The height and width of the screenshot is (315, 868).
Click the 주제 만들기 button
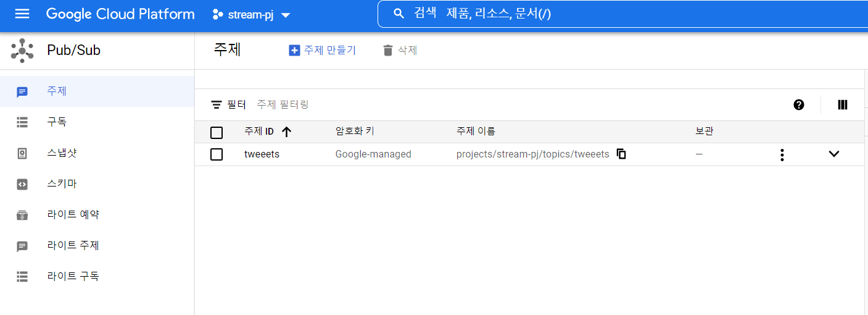pyautogui.click(x=323, y=51)
